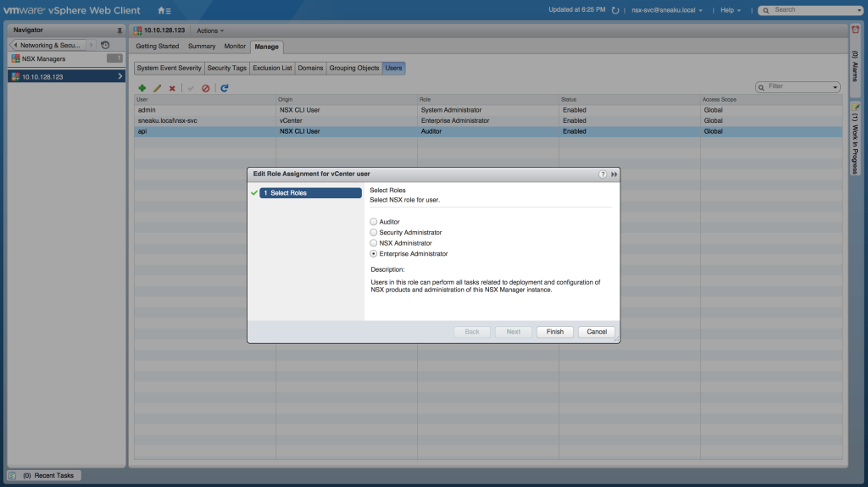Switch to the Getting Started tab
This screenshot has width=868, height=487.
pyautogui.click(x=157, y=47)
